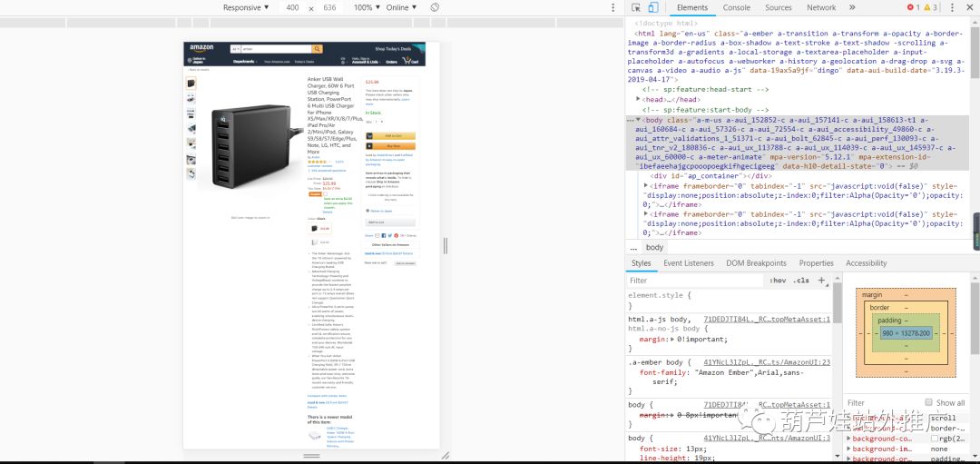Open the Accessibility tab
Screen dimensions: 980x464
point(866,263)
